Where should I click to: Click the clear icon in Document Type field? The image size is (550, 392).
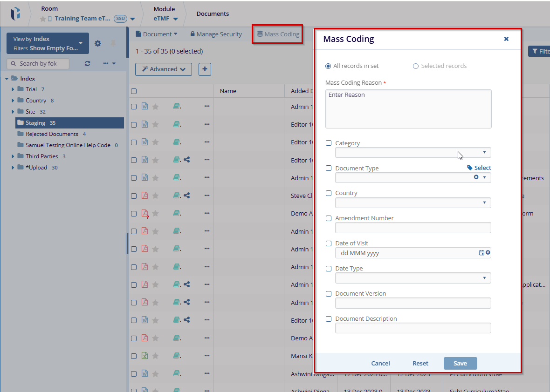[476, 177]
